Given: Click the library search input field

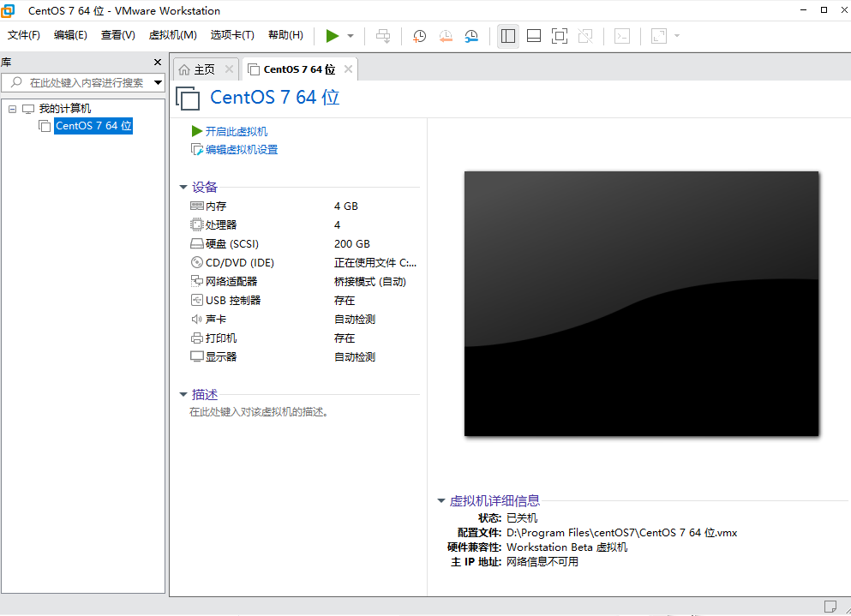Looking at the screenshot, I should (x=86, y=82).
